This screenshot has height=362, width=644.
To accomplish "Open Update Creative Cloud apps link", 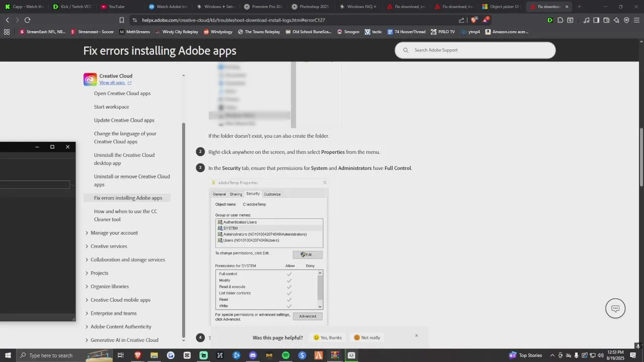I will point(124,120).
